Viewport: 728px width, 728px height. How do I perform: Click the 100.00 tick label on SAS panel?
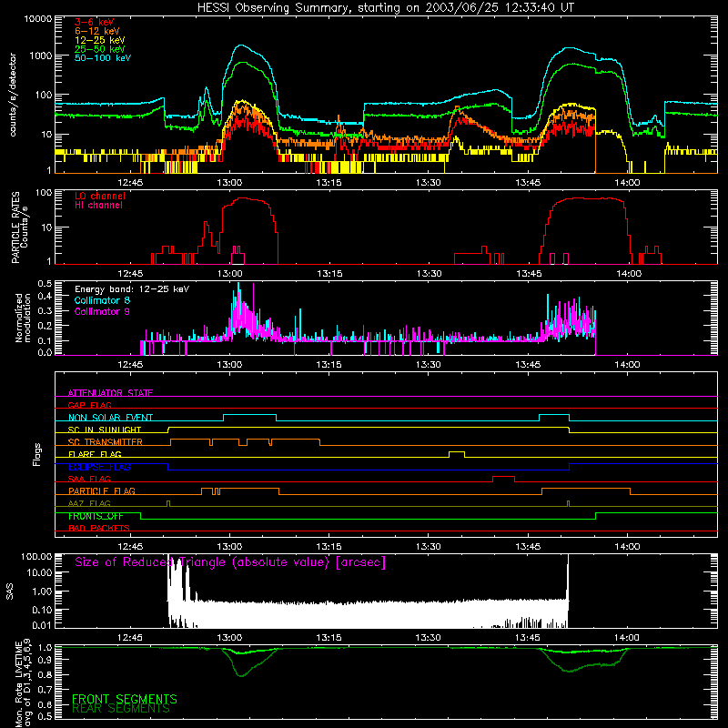pyautogui.click(x=36, y=556)
